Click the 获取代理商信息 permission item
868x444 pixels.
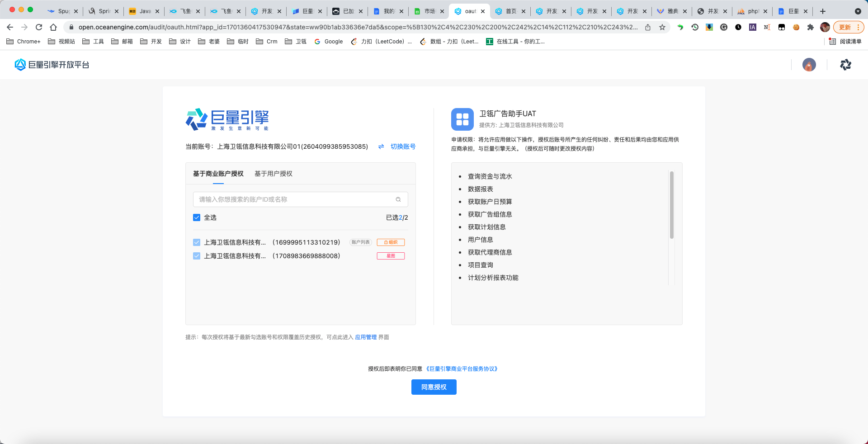(x=490, y=252)
